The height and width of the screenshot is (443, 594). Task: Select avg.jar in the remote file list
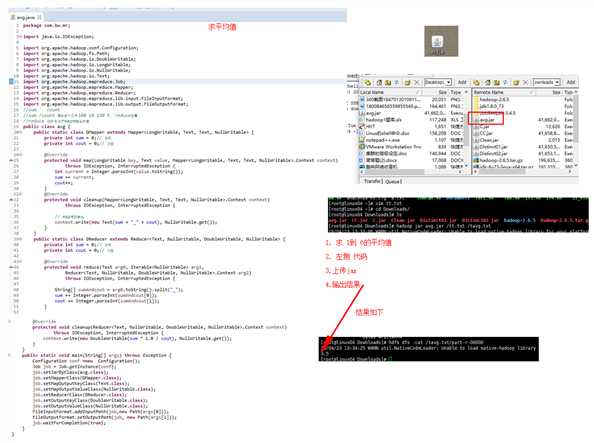coord(487,120)
